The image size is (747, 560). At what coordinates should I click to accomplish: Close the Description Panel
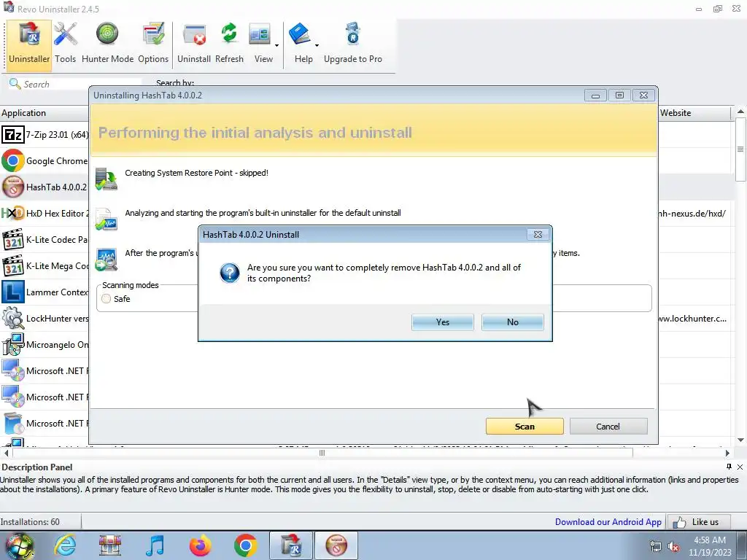[x=740, y=467]
